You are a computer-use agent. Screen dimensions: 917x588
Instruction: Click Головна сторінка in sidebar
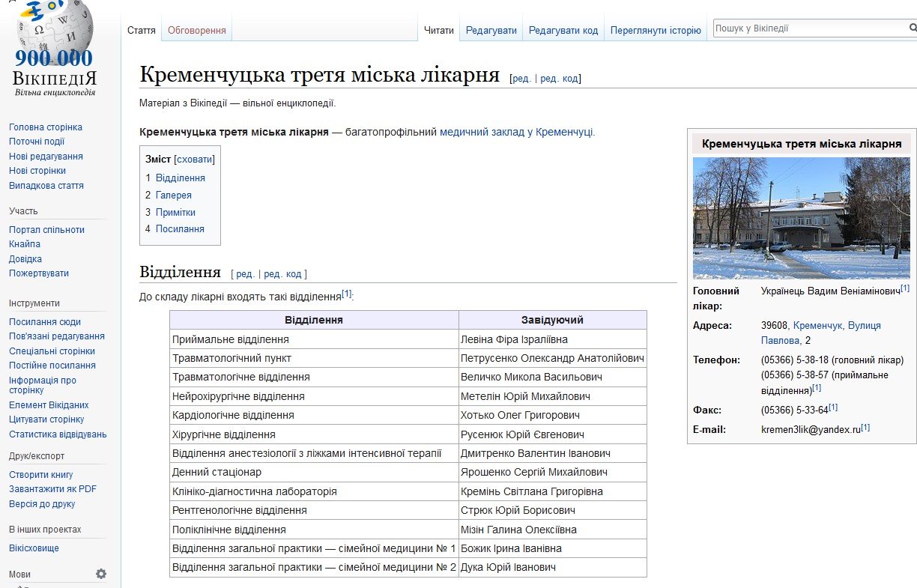[45, 127]
